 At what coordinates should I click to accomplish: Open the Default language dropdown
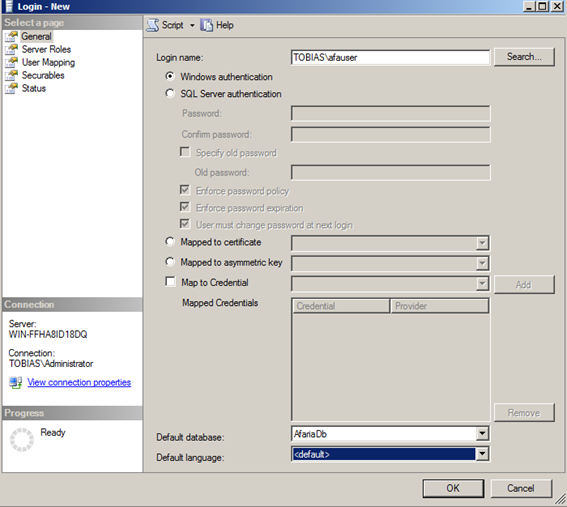pos(482,454)
